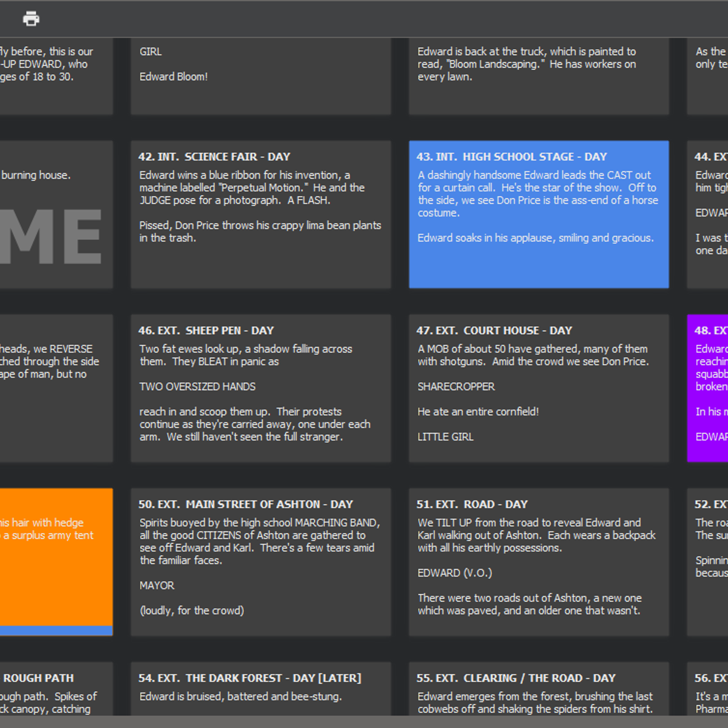Click the character name 'SHARECROPPER'
Screen dimensions: 728x728
point(456,386)
